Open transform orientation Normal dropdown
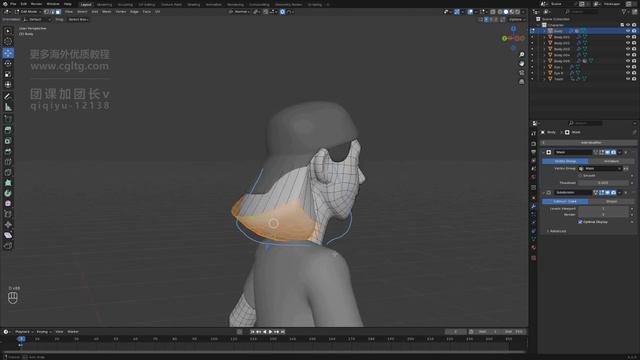This screenshot has height=360, width=640. [240, 12]
